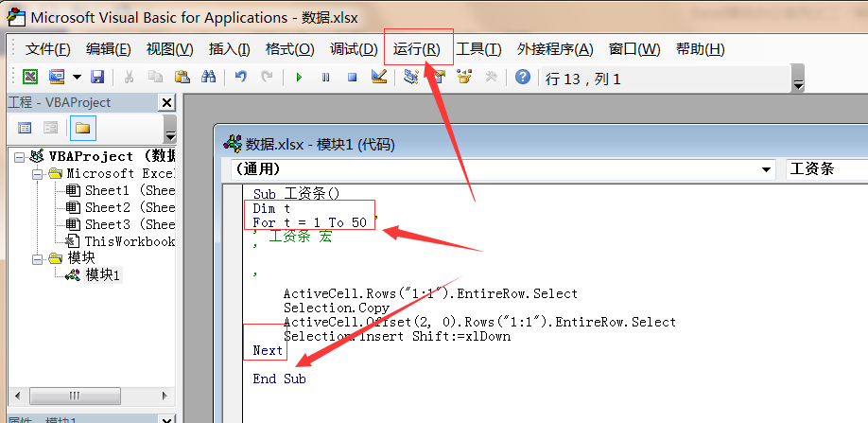
Task: Open the 插入(I) menu
Action: [x=229, y=49]
